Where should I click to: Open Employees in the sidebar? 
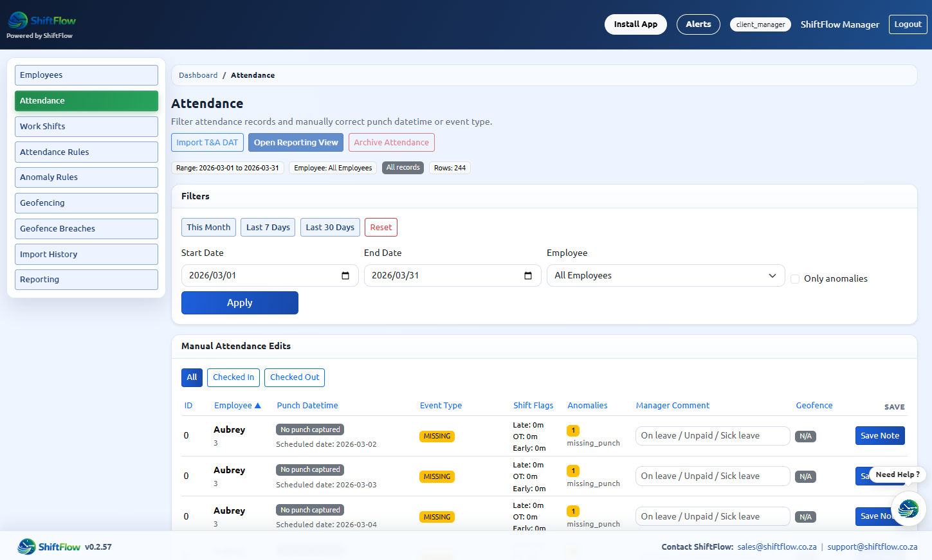click(x=86, y=75)
